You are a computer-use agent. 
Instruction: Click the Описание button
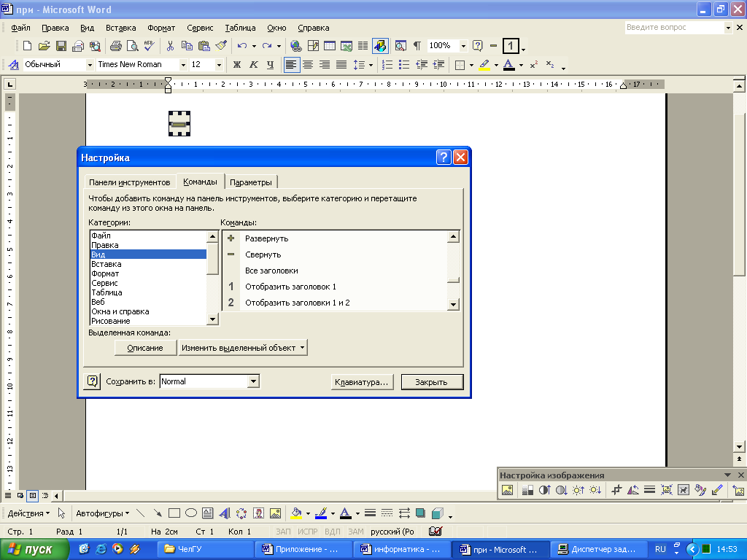145,348
